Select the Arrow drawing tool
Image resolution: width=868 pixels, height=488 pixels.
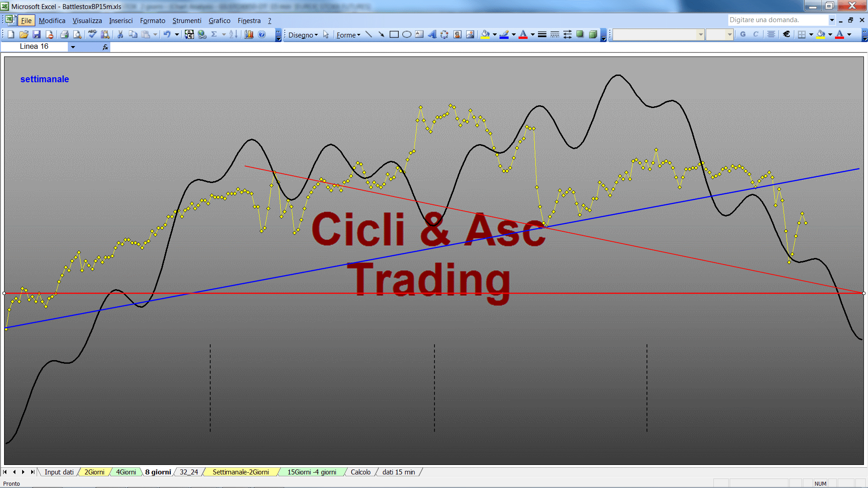point(382,34)
